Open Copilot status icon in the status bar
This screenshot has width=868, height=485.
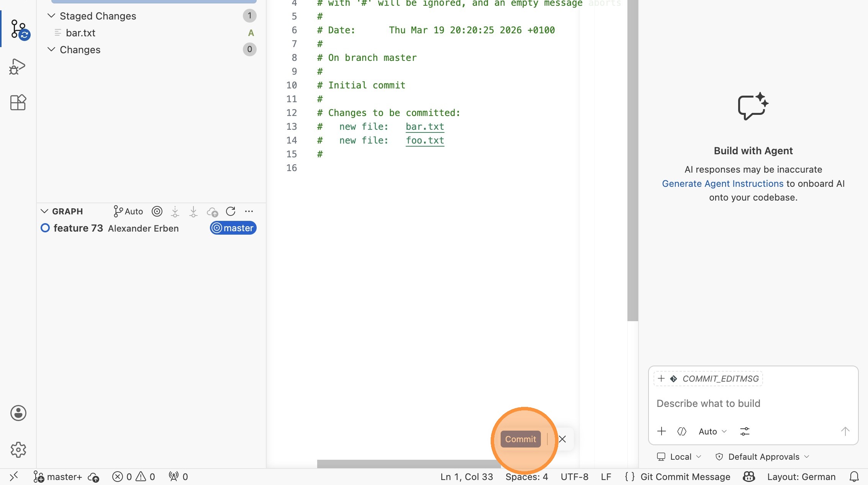(x=748, y=477)
